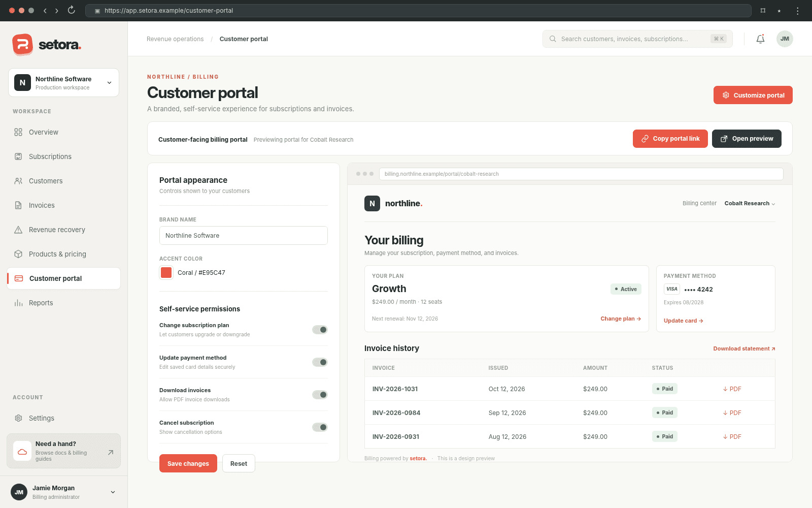Click the Sep 12, 2026 issued date

tap(507, 413)
